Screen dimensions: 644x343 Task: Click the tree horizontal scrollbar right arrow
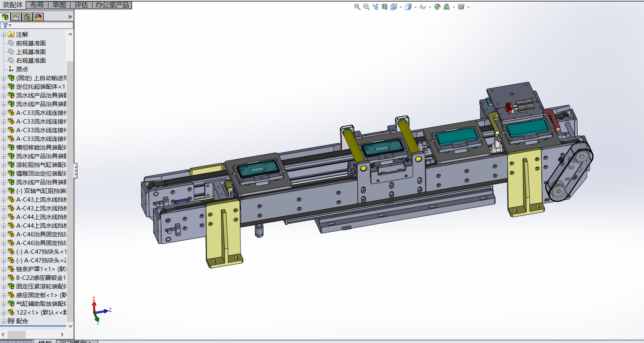click(62, 334)
